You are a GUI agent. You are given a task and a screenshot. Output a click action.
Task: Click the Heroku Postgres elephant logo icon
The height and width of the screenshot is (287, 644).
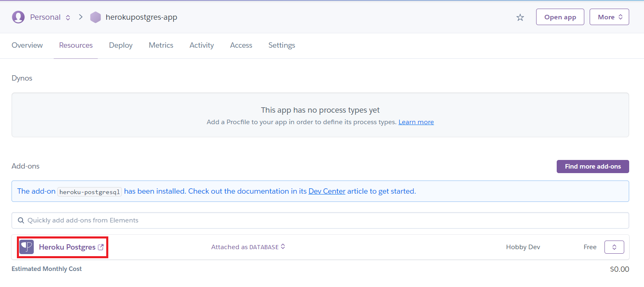tap(27, 247)
